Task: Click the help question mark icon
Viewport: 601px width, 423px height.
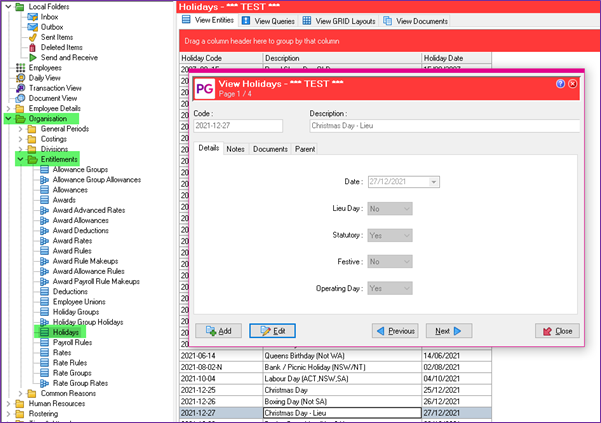Action: pyautogui.click(x=560, y=84)
